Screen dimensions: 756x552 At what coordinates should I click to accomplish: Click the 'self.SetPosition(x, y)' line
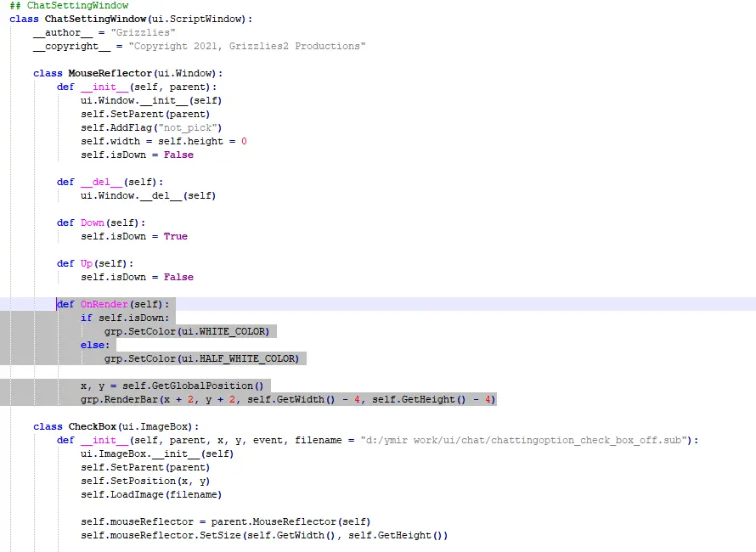click(145, 481)
